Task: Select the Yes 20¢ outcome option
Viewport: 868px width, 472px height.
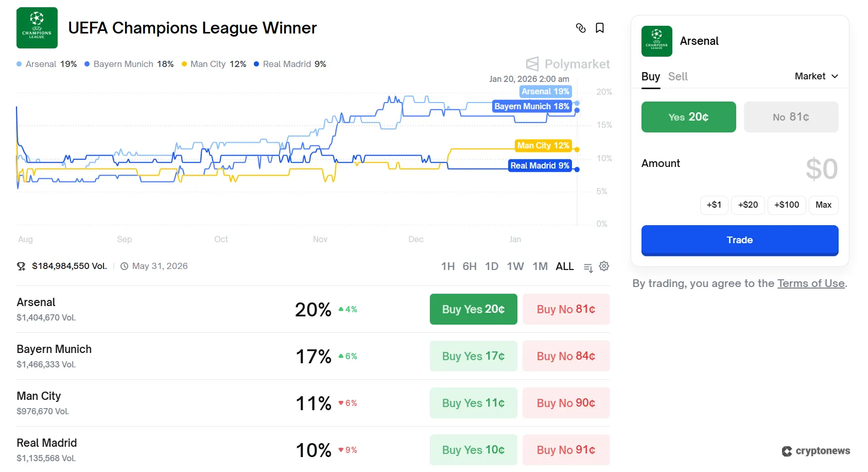Action: [688, 117]
